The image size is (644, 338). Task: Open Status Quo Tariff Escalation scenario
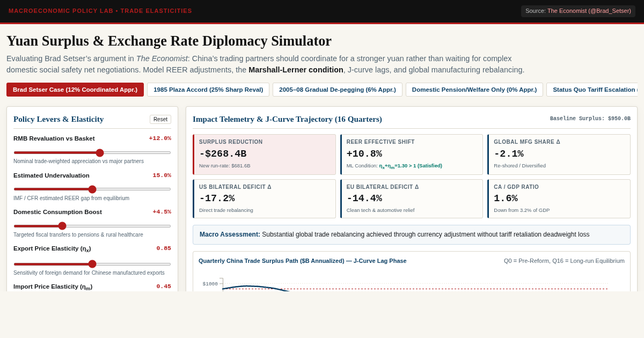(x=592, y=90)
